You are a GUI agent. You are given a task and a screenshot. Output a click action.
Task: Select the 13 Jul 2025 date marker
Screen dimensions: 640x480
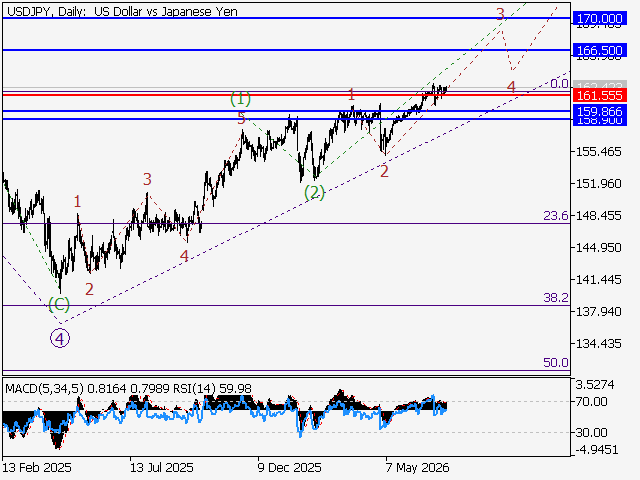click(x=162, y=467)
